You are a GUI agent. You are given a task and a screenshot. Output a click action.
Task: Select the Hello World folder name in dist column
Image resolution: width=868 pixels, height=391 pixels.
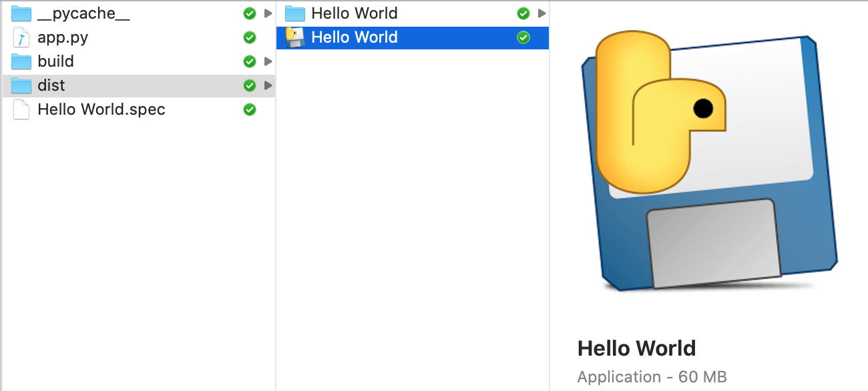click(x=355, y=13)
